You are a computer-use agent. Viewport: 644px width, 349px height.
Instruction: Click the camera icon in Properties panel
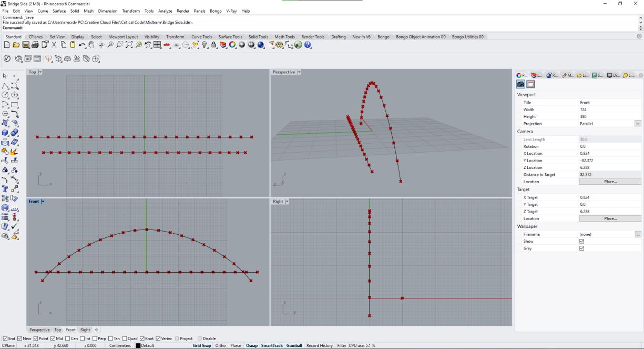click(x=521, y=84)
